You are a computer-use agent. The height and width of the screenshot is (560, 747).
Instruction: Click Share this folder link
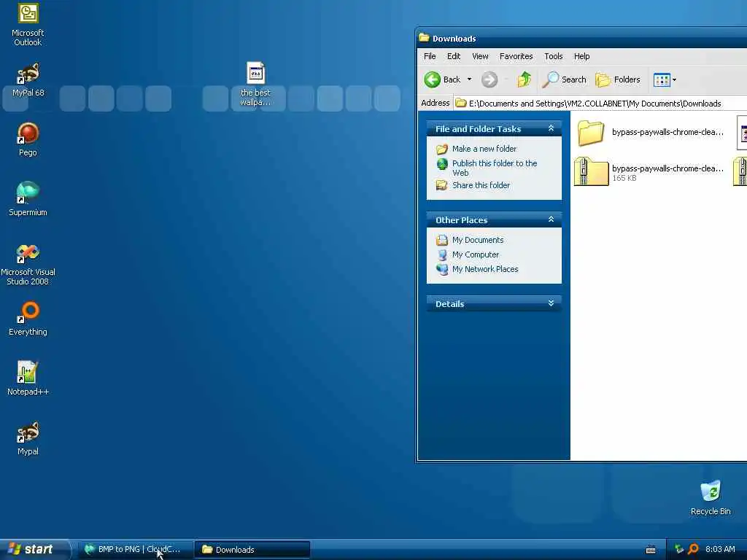481,185
